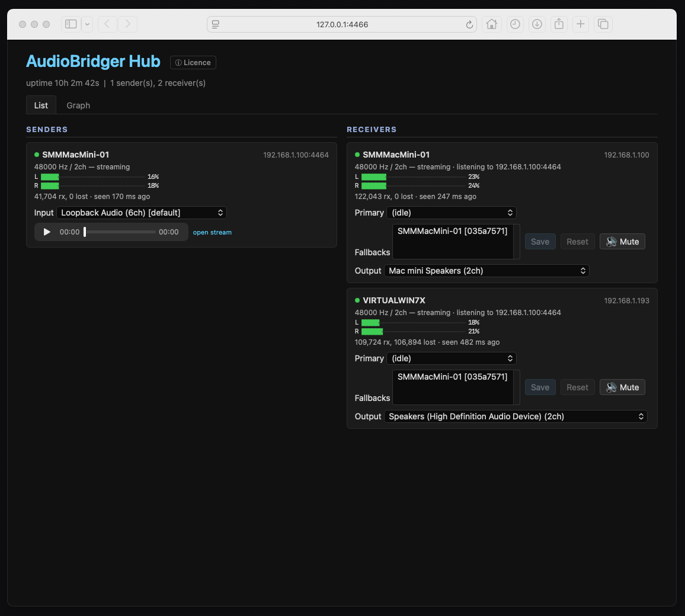Open the sidebar options chevron in toolbar
685x616 pixels.
(87, 24)
